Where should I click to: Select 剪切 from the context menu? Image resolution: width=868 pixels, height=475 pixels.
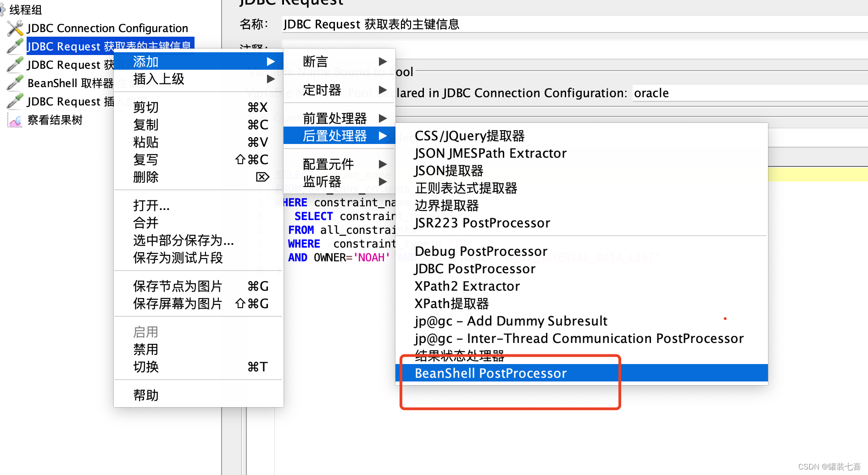point(199,107)
